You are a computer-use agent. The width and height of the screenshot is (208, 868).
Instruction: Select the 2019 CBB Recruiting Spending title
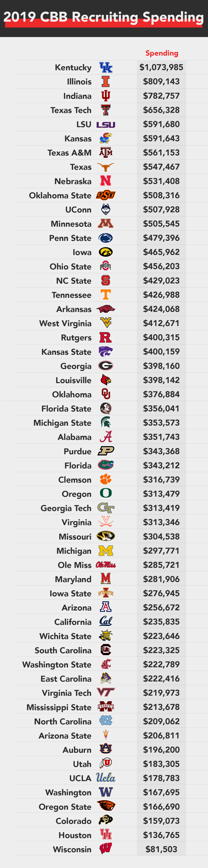(x=104, y=17)
